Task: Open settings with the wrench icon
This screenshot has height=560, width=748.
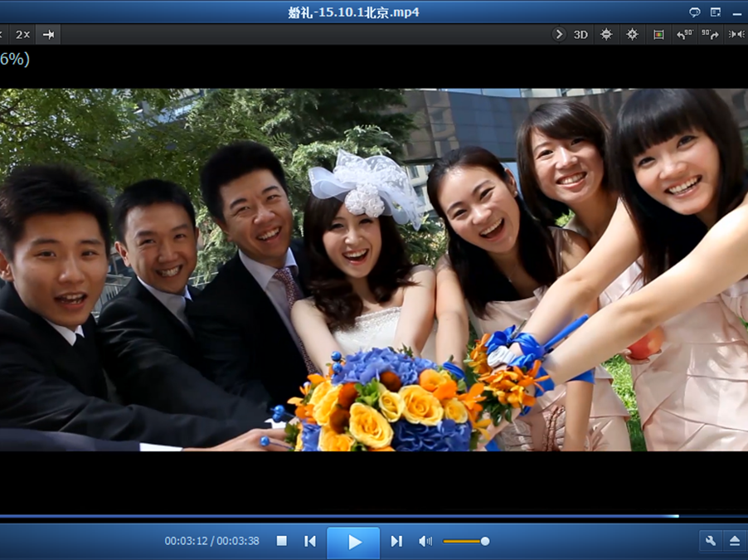Action: pos(711,541)
